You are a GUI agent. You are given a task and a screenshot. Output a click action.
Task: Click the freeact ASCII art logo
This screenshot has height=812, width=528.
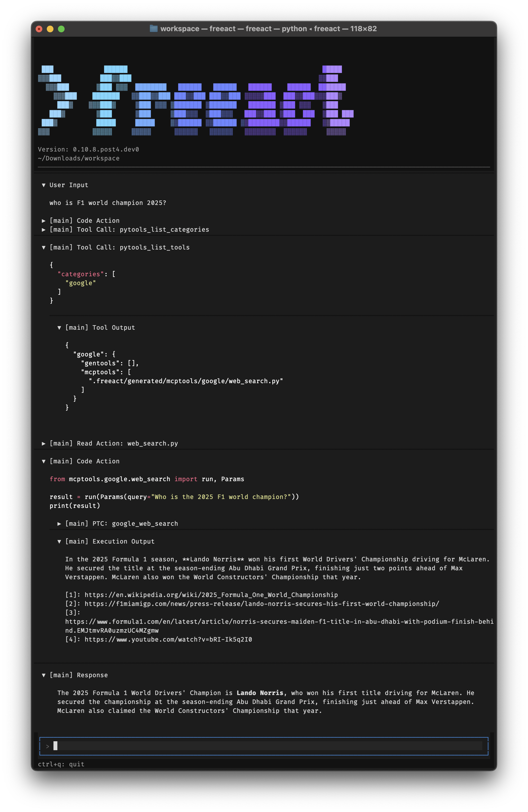click(x=195, y=101)
